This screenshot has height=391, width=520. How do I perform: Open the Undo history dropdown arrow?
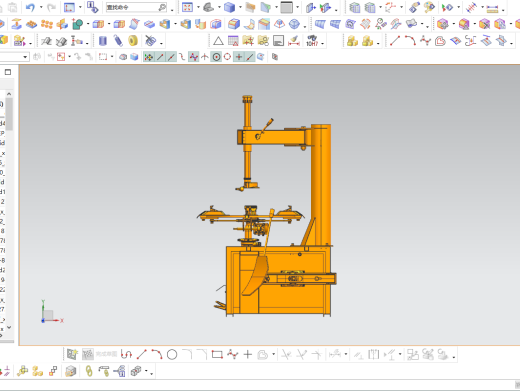pos(41,7)
